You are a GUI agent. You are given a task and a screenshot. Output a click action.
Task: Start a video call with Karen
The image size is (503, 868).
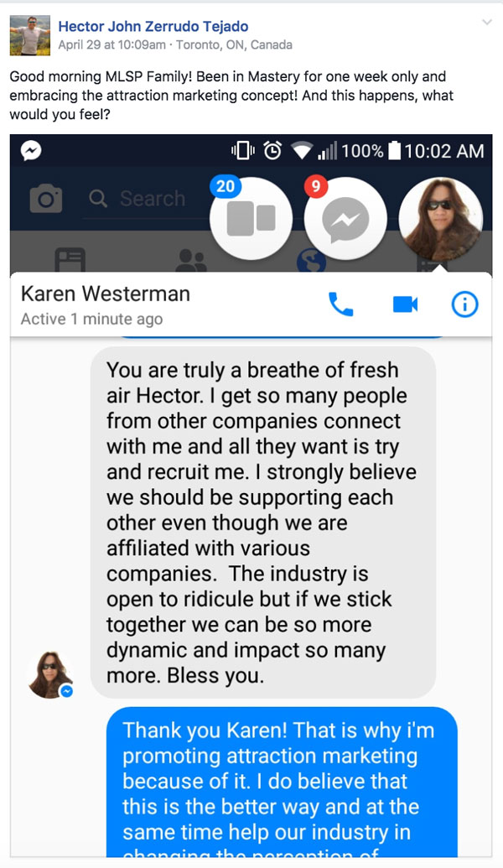click(405, 304)
